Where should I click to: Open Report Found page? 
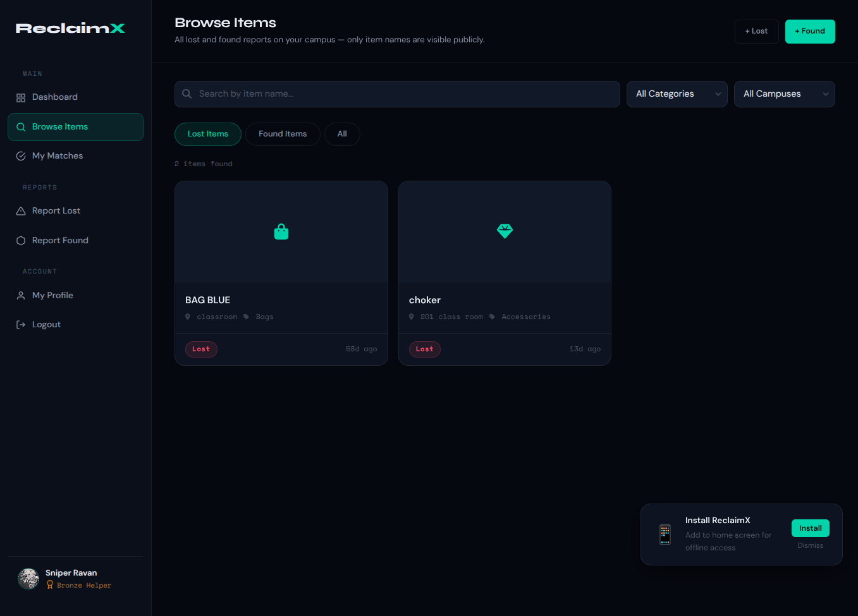pyautogui.click(x=75, y=241)
